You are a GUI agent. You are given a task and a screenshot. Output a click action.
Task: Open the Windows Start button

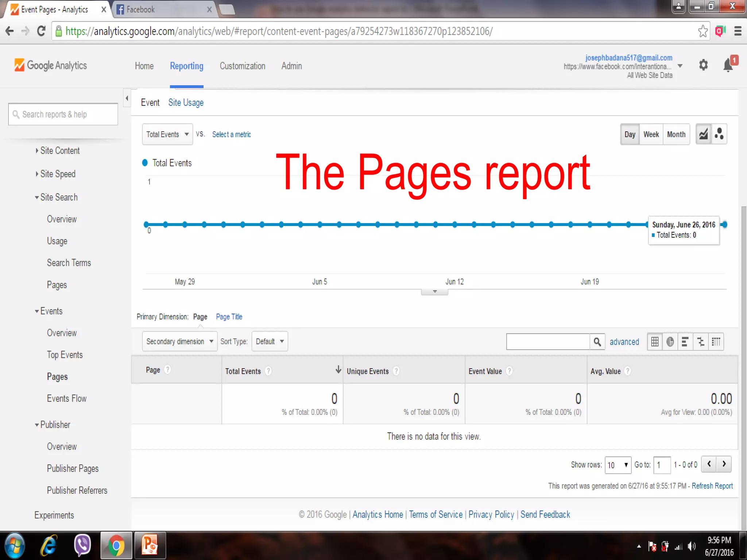(x=14, y=545)
